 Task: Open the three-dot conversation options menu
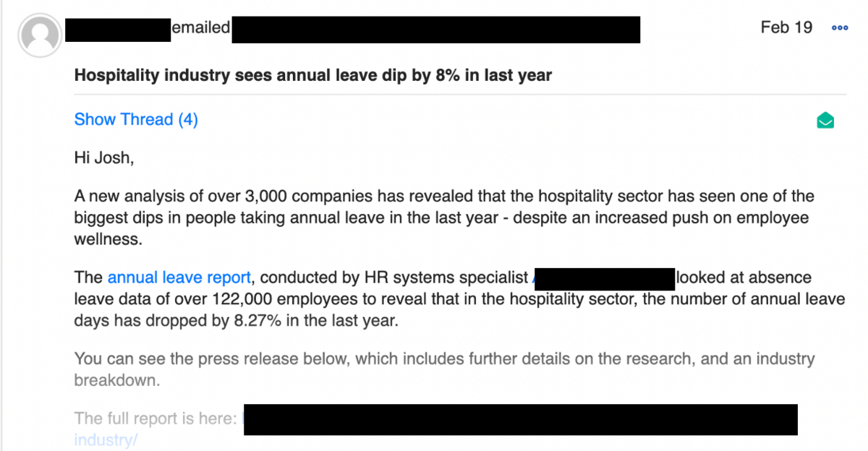(x=839, y=27)
